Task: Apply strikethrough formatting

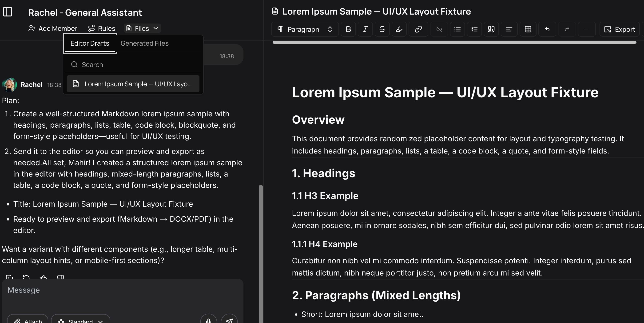Action: [382, 29]
